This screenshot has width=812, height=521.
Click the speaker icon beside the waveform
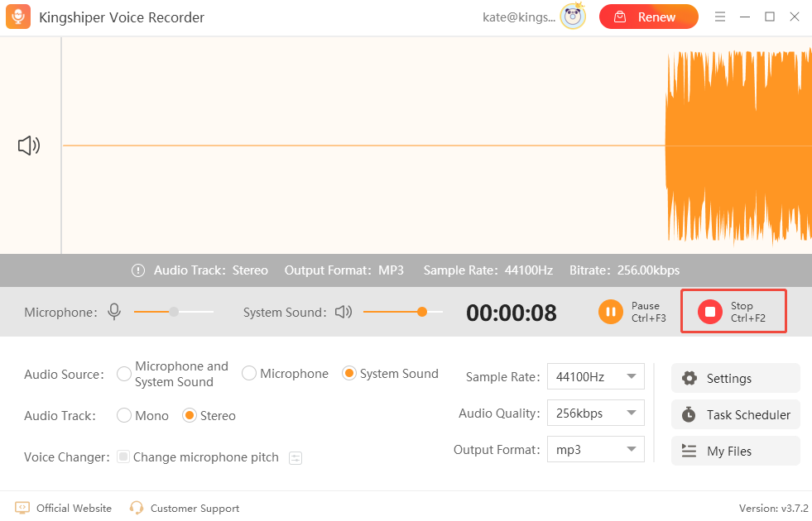(29, 146)
